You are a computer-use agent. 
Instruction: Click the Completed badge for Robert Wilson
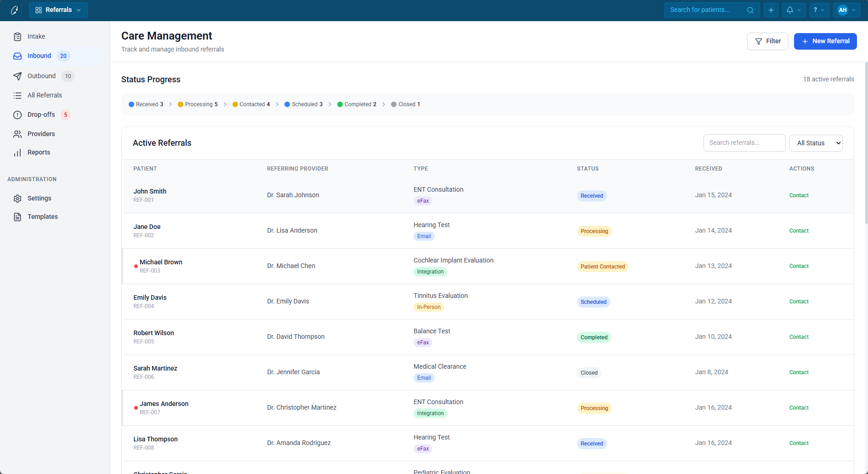[x=594, y=337]
